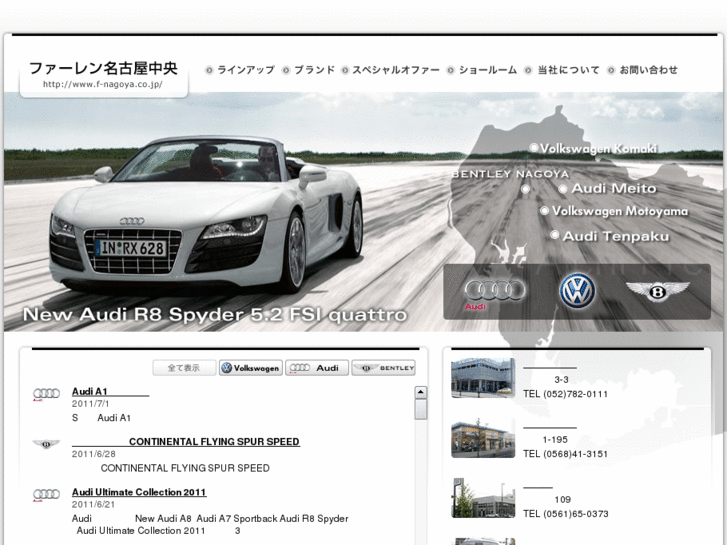This screenshot has height=545, width=727.
Task: Select the Volkswagen Motoyama map marker
Action: (544, 211)
